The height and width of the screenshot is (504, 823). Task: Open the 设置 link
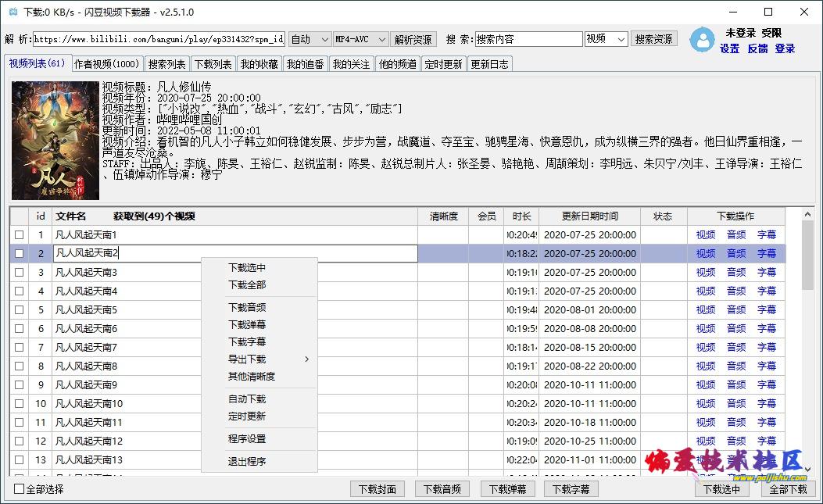pos(729,48)
